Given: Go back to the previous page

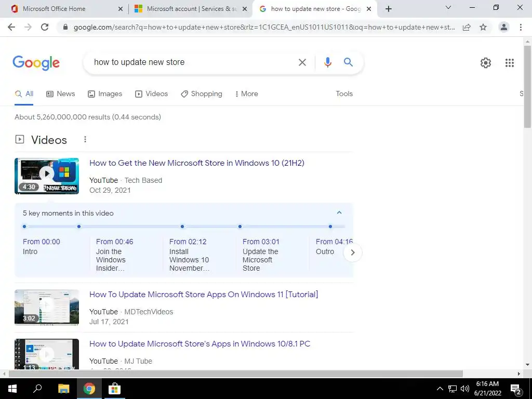Looking at the screenshot, I should pos(11,27).
